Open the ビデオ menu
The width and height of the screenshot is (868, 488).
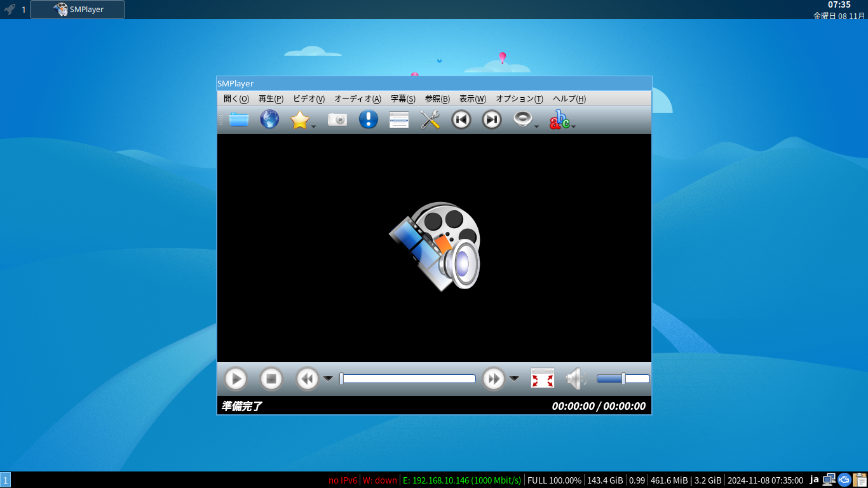308,98
